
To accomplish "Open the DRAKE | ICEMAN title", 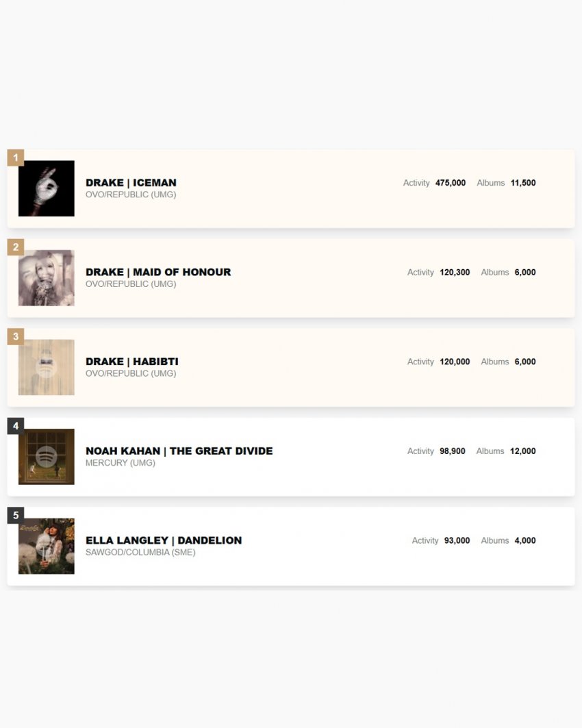I will (x=131, y=182).
